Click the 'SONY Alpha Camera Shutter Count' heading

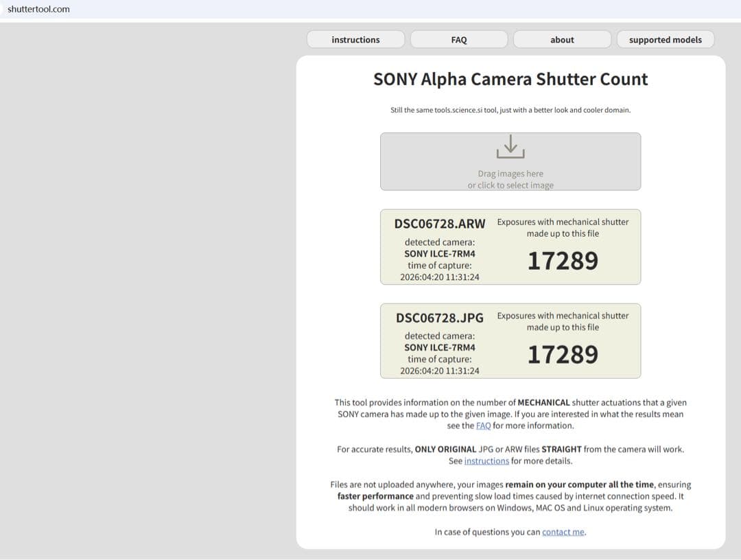(510, 80)
